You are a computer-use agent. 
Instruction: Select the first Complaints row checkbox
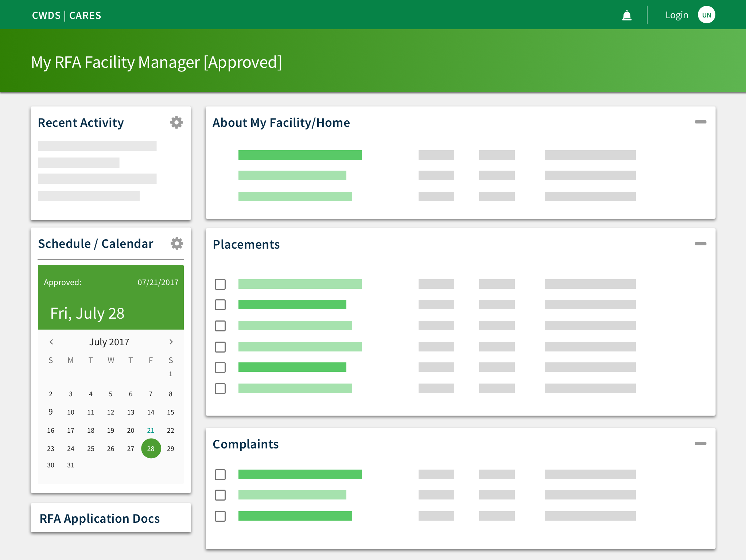[220, 475]
